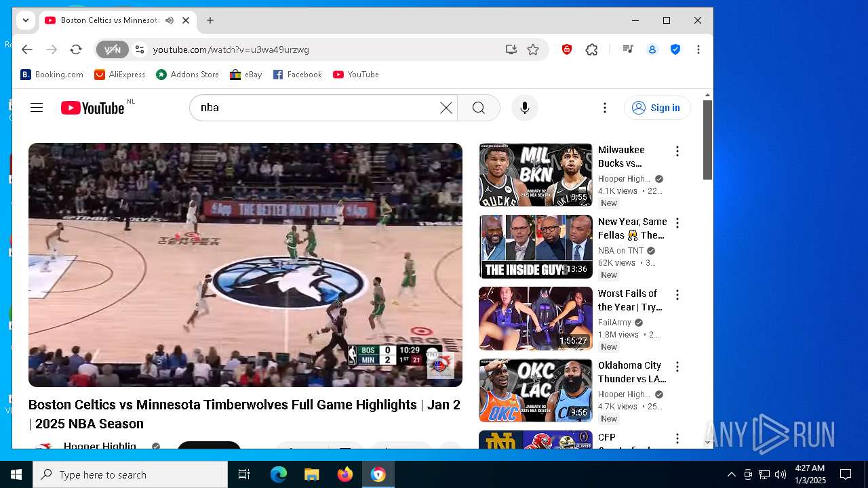Start voice search with microphone
The width and height of the screenshot is (868, 488).
pyautogui.click(x=524, y=108)
